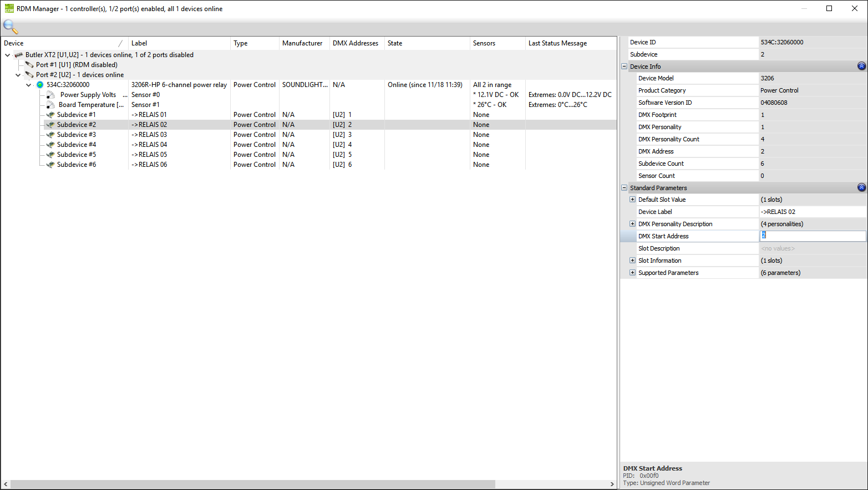868x490 pixels.
Task: Expand the Default Slot Value property
Action: (632, 200)
